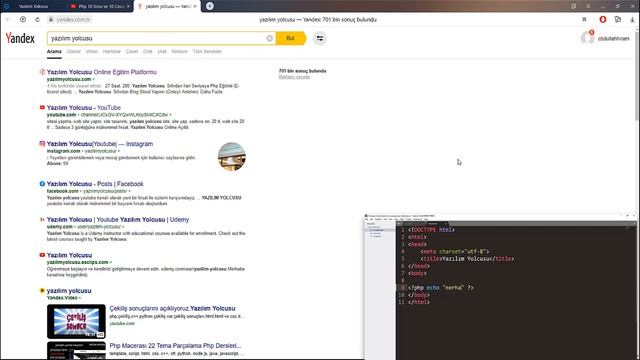640x360 pixels.
Task: Open Yazılım Yolcusu Online Eğitim Platformu result
Action: [102, 72]
